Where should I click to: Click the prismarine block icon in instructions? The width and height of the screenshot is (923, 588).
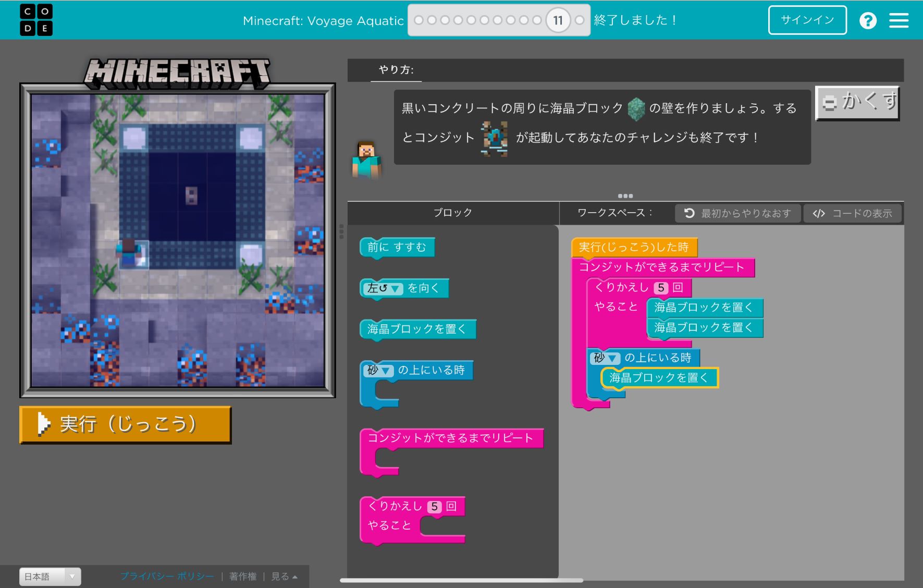(636, 108)
